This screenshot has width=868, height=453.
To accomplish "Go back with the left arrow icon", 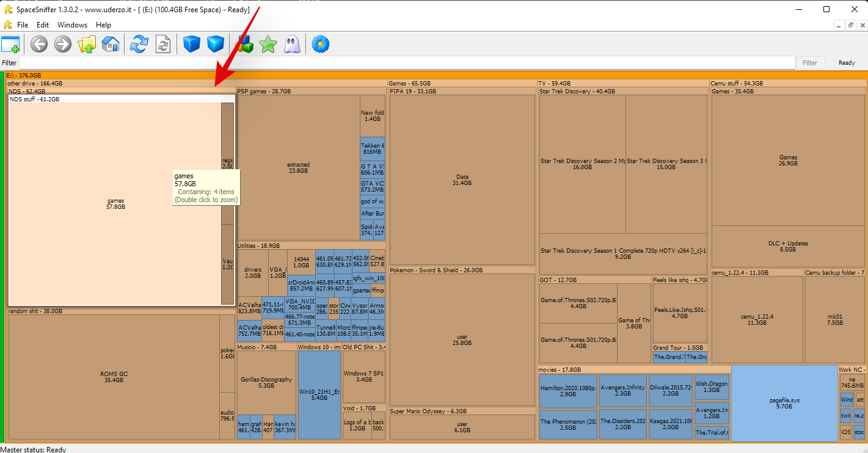I will (x=39, y=44).
